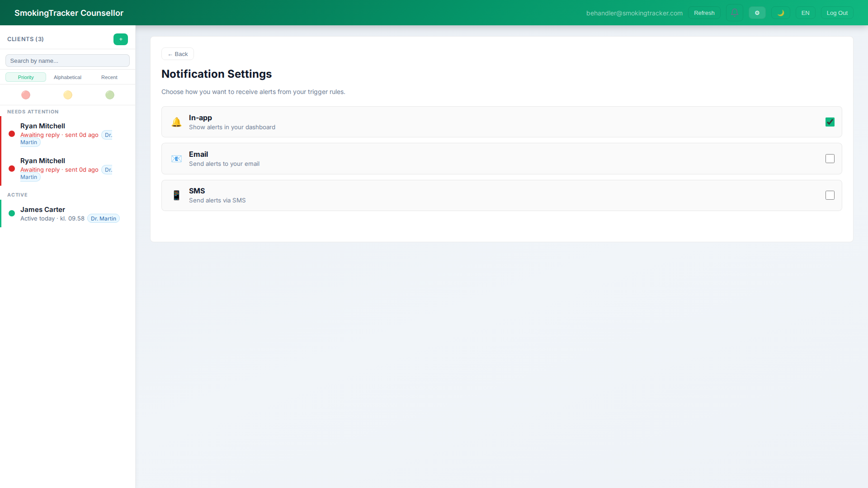
Task: Click the SMS phone icon
Action: (x=176, y=195)
